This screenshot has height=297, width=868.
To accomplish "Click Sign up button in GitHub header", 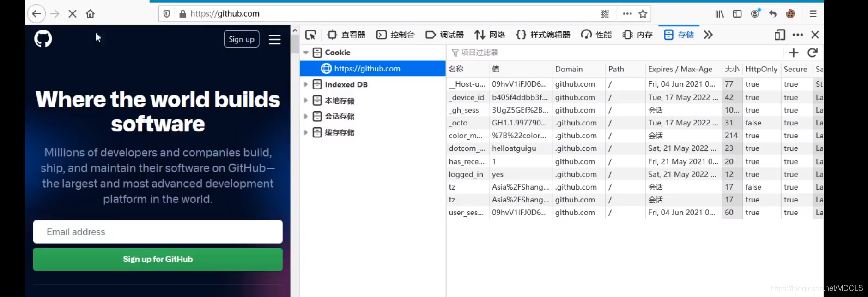I will tap(242, 39).
